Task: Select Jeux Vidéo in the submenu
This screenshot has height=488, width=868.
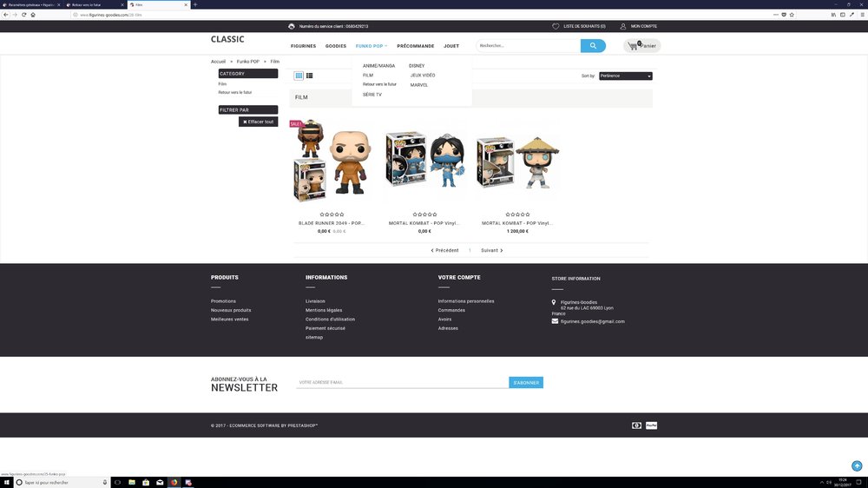Action: click(423, 76)
